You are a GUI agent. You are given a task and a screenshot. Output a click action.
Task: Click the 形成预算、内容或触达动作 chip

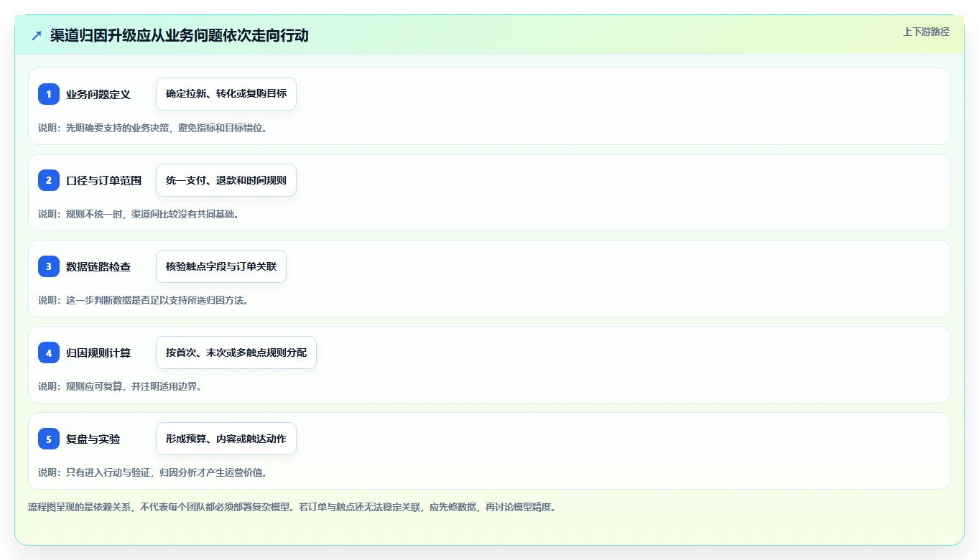226,439
